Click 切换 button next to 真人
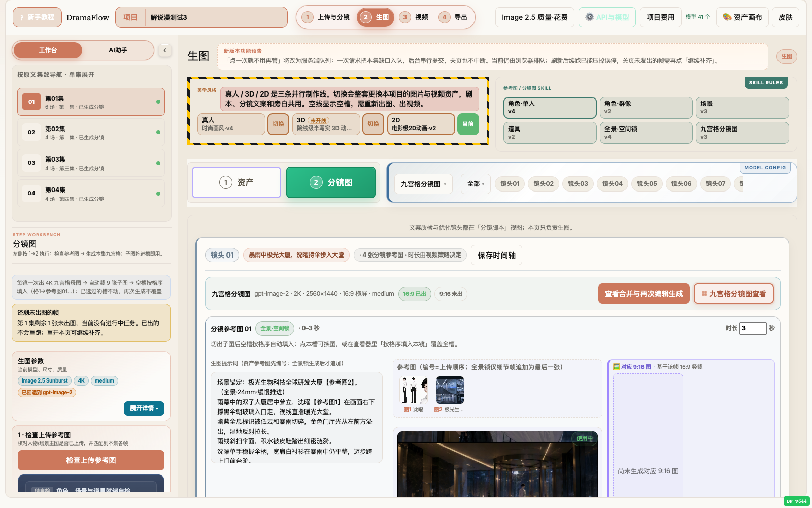The height and width of the screenshot is (508, 812). click(x=278, y=124)
